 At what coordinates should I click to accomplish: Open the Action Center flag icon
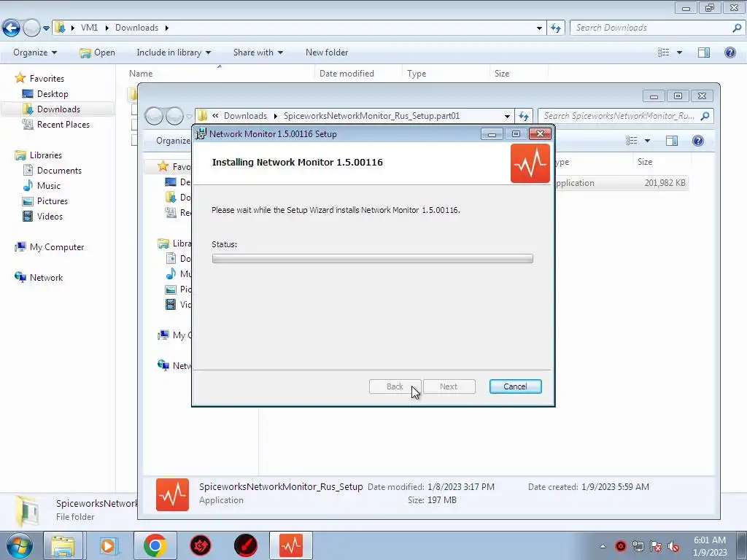click(x=656, y=546)
